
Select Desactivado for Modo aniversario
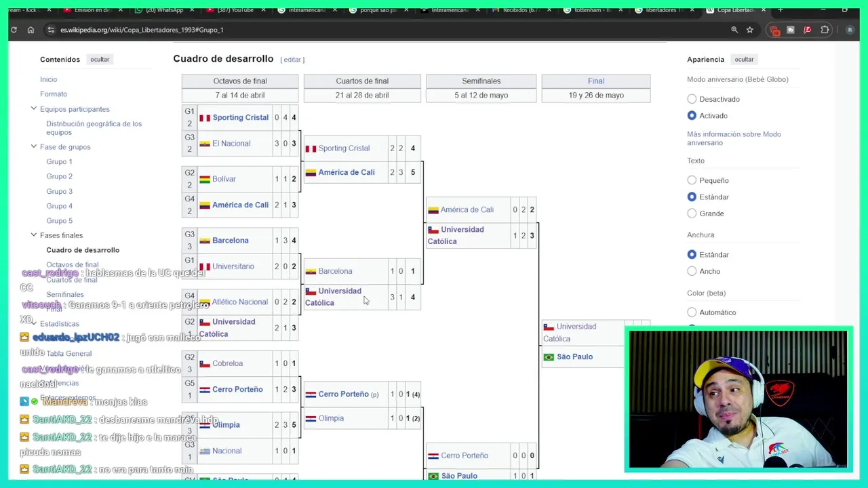(x=692, y=99)
